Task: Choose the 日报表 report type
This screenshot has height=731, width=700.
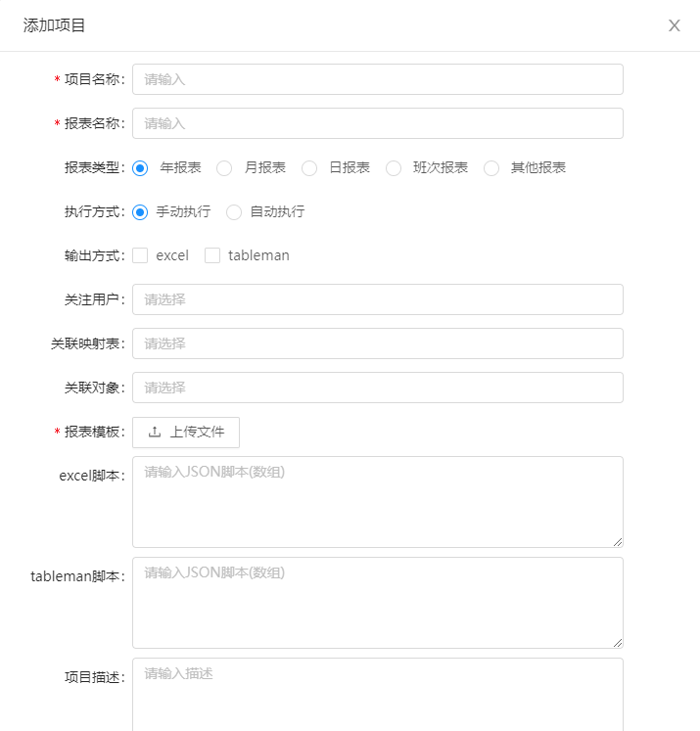Action: (309, 168)
